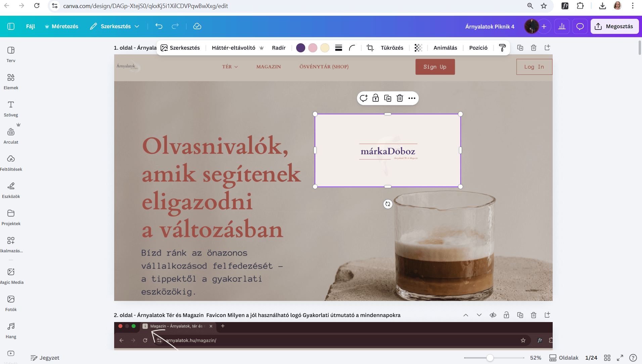Open the Méretezés menu
Viewport: 642px width, 364px height.
tap(61, 26)
